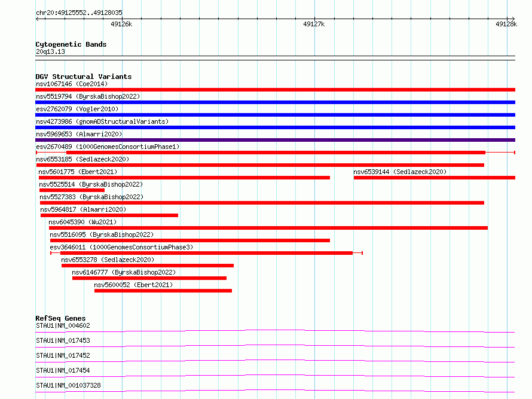Screen dimensions: 532x399
Task: Click the DGV Structural Variants track title
Action: 84,77
